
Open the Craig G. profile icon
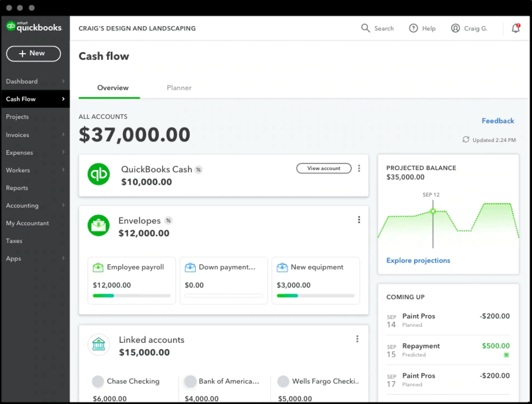coord(455,28)
